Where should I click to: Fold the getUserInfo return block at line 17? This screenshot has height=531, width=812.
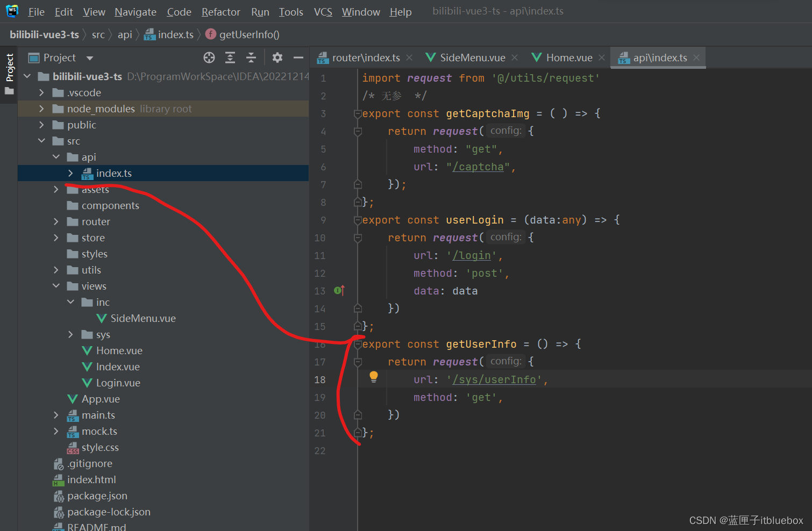tap(358, 362)
